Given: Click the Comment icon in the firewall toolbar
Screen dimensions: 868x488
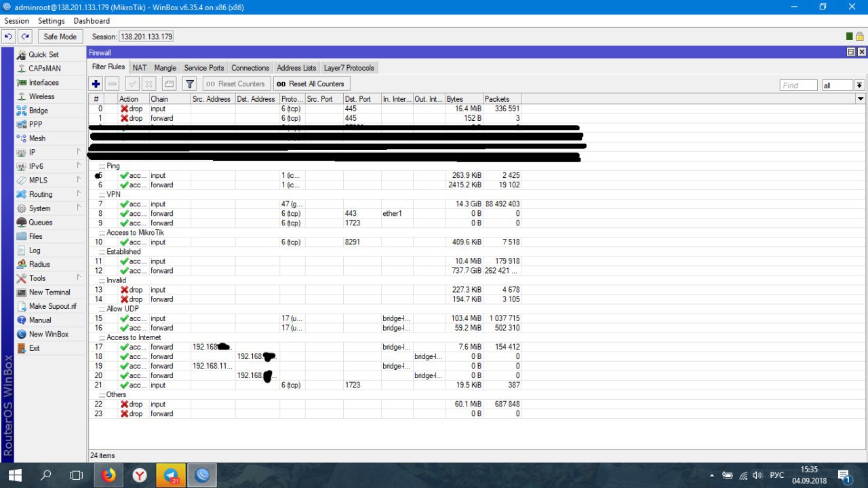Looking at the screenshot, I should 170,84.
